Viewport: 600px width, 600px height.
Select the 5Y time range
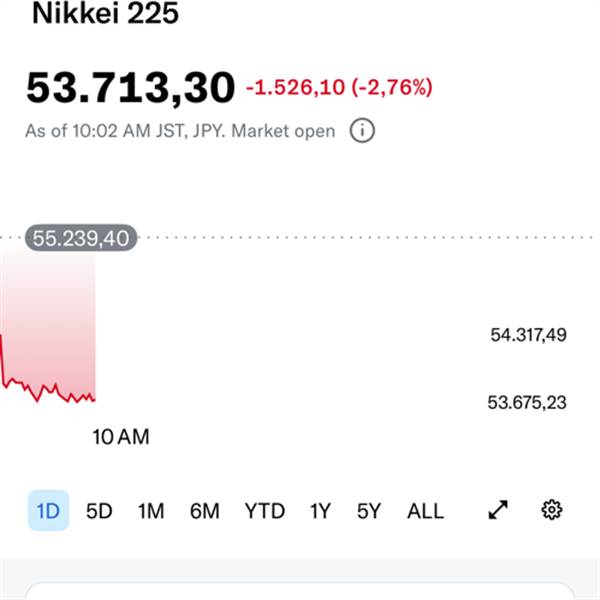(x=369, y=511)
